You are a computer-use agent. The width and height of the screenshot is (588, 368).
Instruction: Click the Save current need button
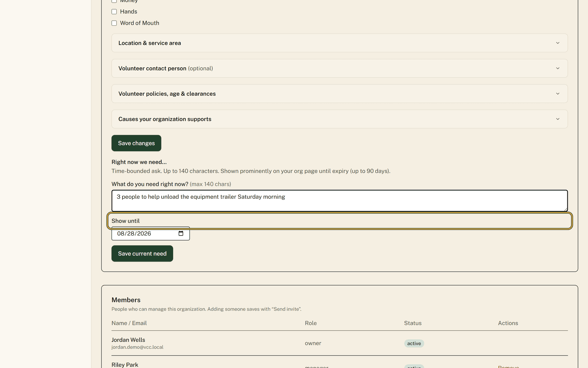click(142, 254)
